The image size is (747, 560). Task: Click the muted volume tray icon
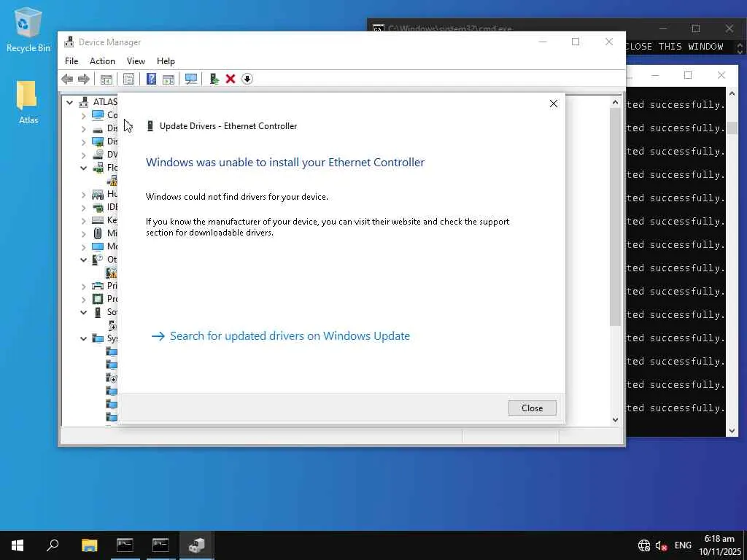click(661, 545)
